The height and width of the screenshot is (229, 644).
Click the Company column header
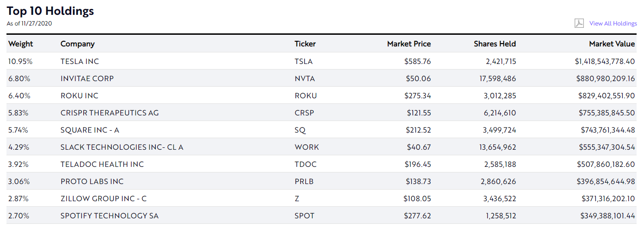77,44
